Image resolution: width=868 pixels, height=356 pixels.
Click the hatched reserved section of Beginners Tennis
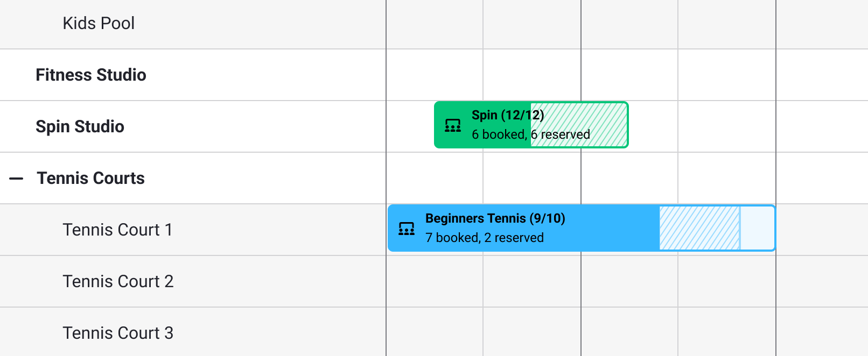[699, 229]
